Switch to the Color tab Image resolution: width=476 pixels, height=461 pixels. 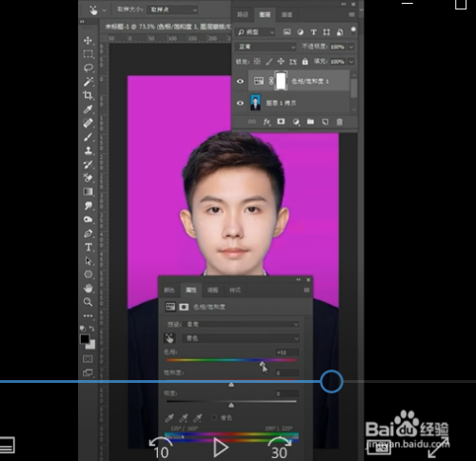click(169, 291)
